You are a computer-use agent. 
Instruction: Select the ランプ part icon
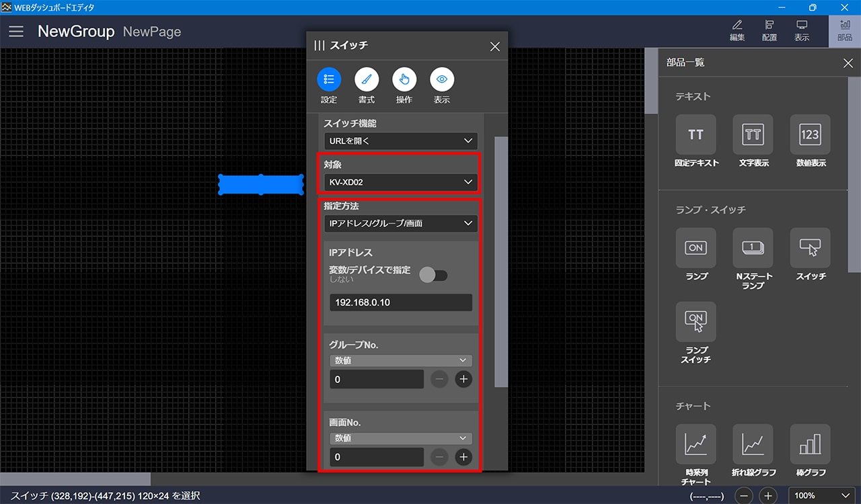[x=696, y=248]
